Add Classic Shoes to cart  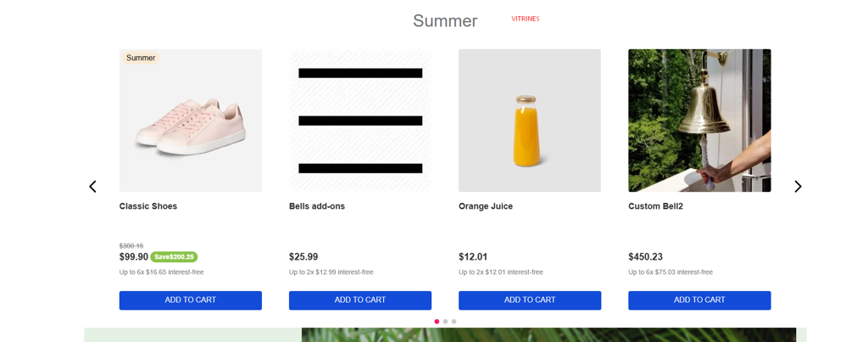pyautogui.click(x=190, y=300)
